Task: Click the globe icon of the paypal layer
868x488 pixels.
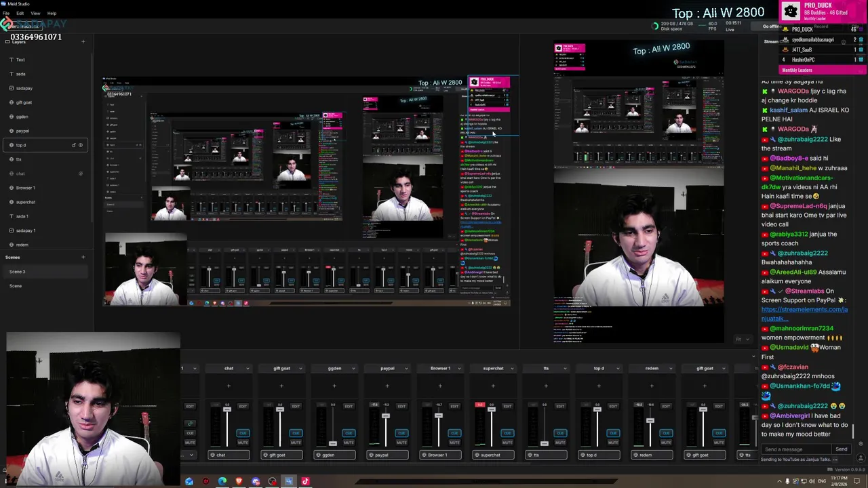Action: tap(12, 131)
